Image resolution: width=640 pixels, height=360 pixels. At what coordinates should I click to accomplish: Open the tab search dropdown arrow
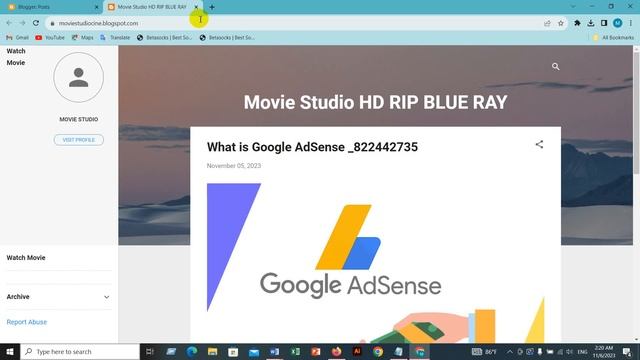coord(573,7)
